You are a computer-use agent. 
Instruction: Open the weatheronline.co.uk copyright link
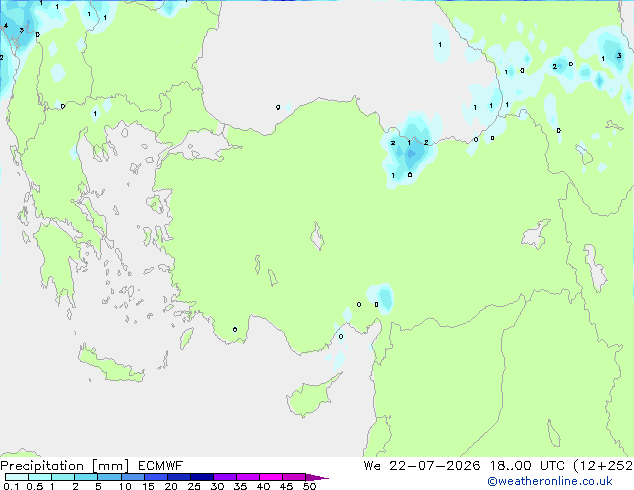pyautogui.click(x=549, y=481)
